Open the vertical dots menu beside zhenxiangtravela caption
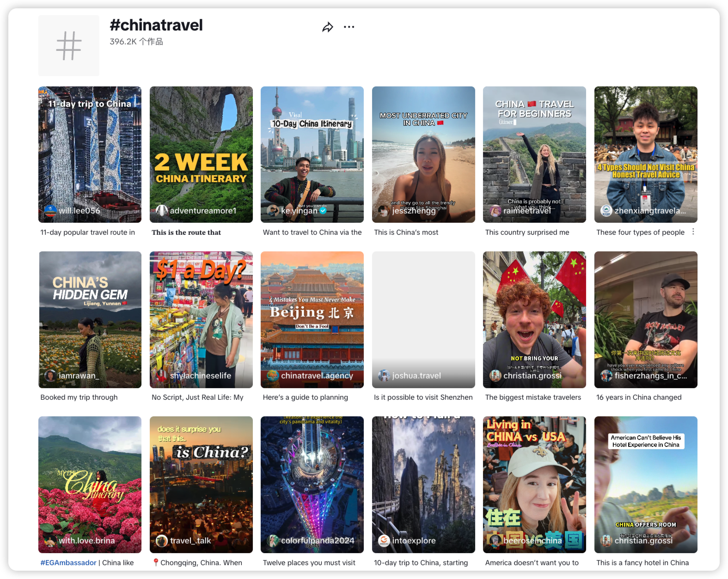This screenshot has width=728, height=579. coord(693,232)
